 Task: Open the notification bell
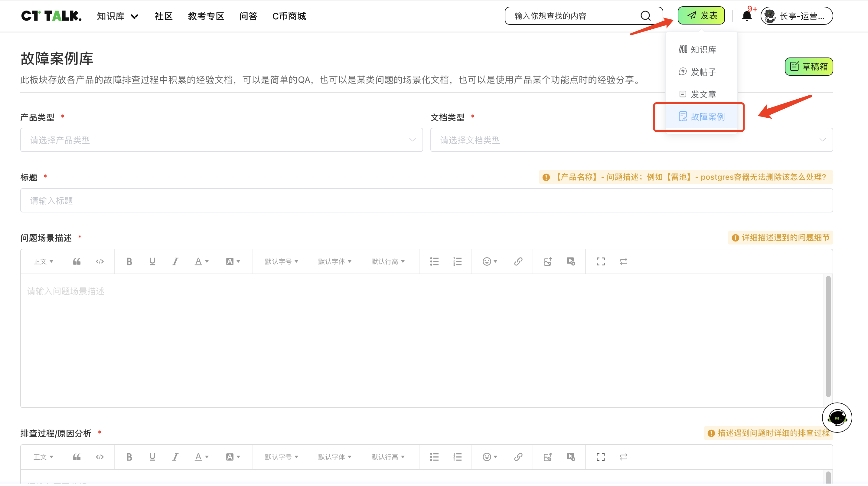(747, 16)
